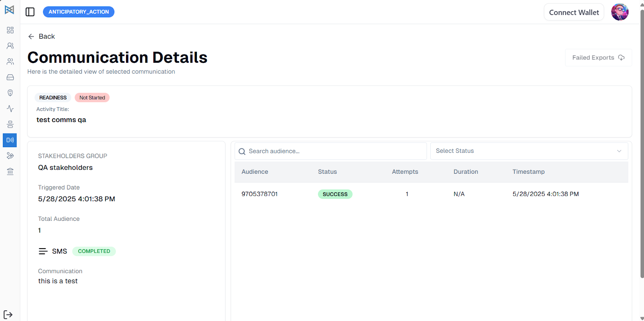Click the row timestamp 5/28/2025 4:01:38 PM
Screen dimensions: 644x321
tap(545, 194)
